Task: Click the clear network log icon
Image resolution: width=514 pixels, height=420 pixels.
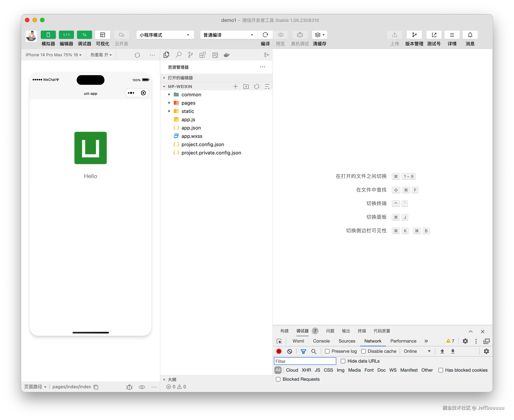Action: click(x=290, y=351)
